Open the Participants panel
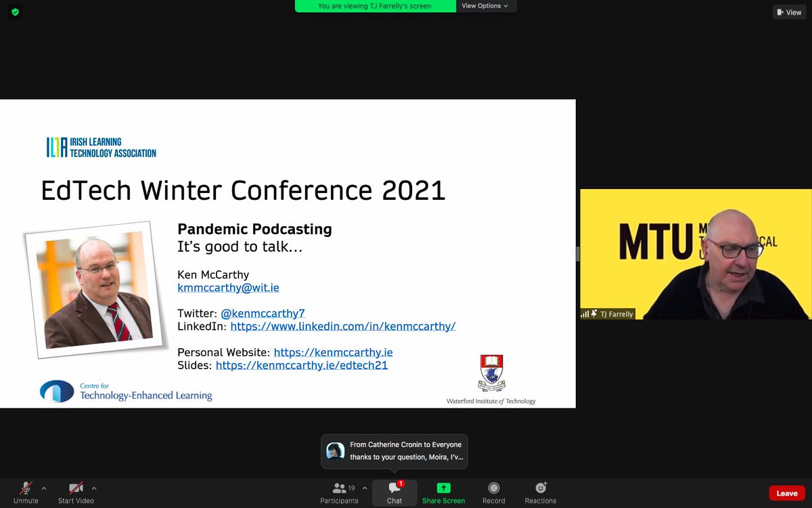This screenshot has height=508, width=812. [339, 492]
